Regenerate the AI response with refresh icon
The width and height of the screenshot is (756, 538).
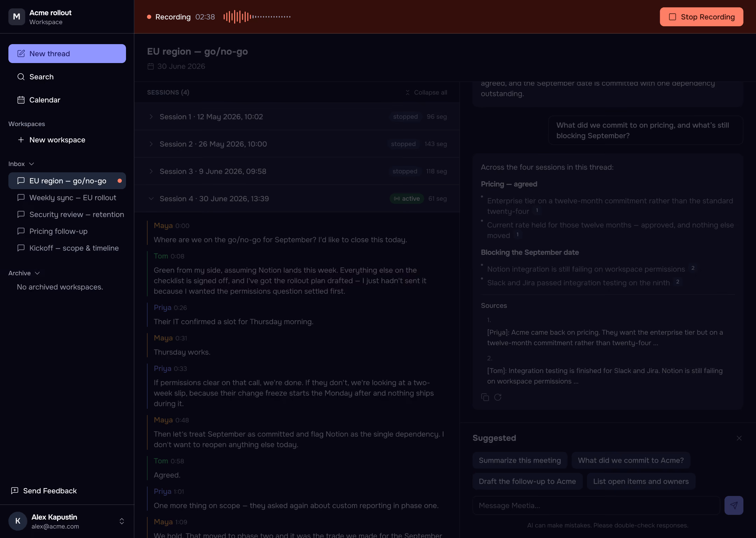coord(498,397)
